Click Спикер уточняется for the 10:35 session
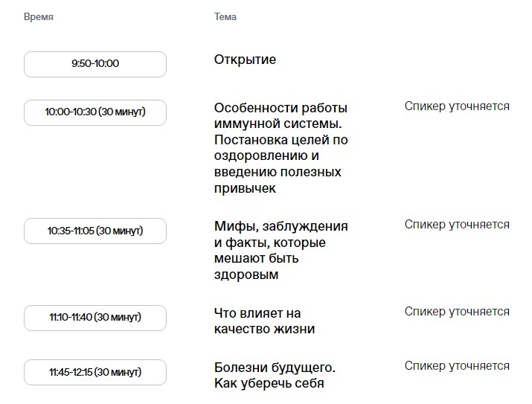 pos(457,225)
